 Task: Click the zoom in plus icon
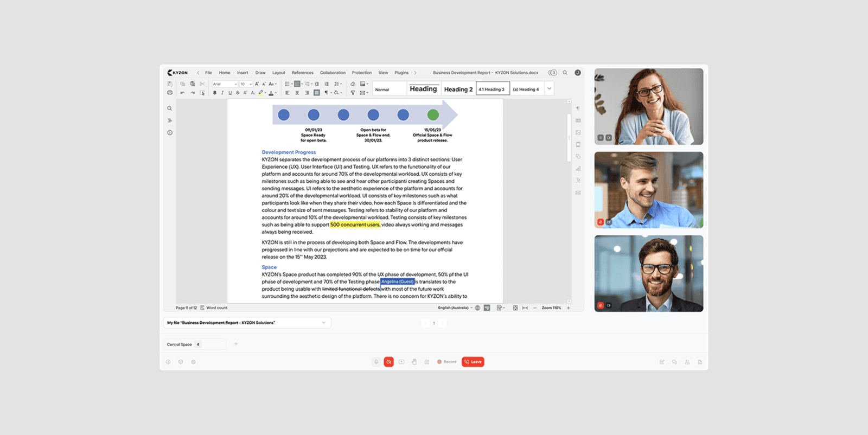pyautogui.click(x=569, y=308)
